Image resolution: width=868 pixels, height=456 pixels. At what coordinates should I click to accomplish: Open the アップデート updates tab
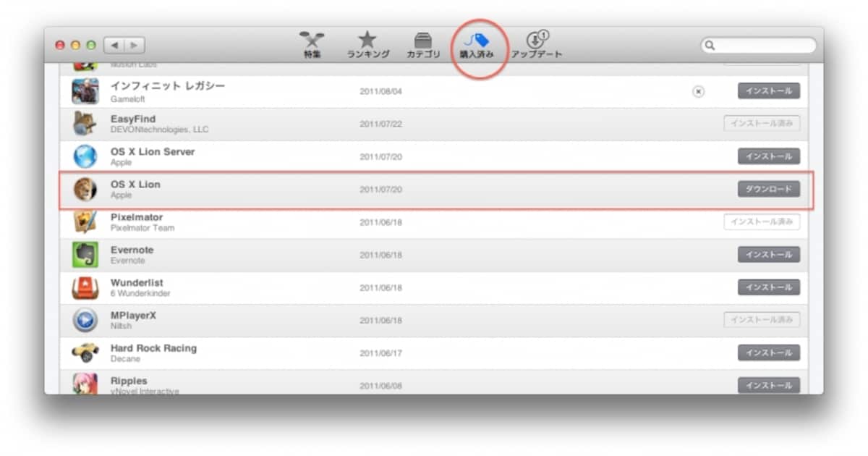[x=537, y=44]
